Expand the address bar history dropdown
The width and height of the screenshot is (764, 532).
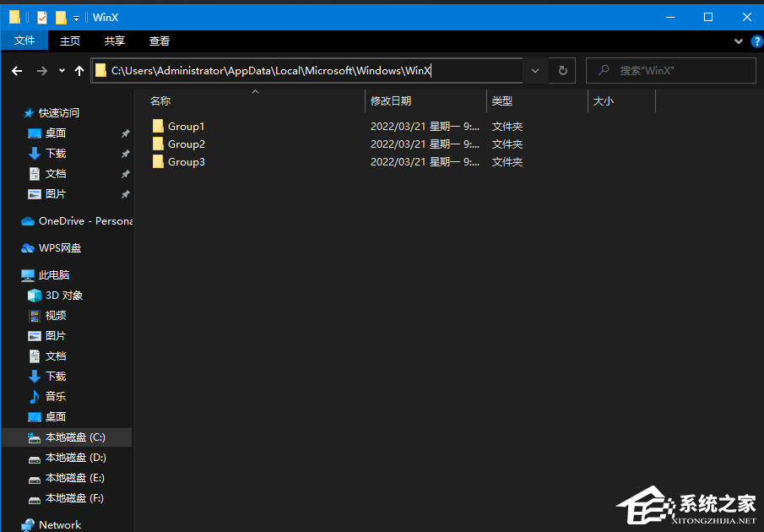coord(534,71)
